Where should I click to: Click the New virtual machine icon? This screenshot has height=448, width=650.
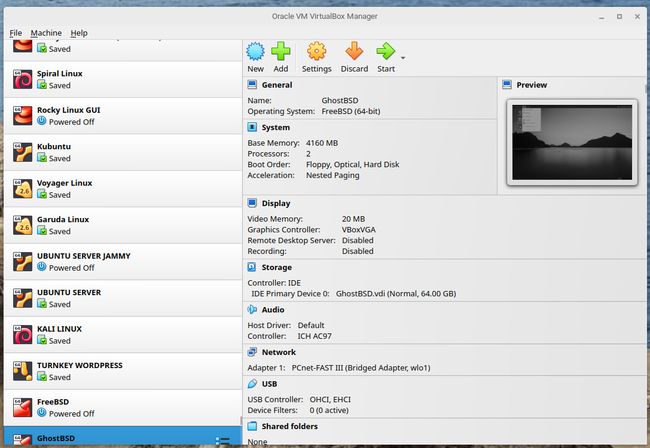[255, 51]
